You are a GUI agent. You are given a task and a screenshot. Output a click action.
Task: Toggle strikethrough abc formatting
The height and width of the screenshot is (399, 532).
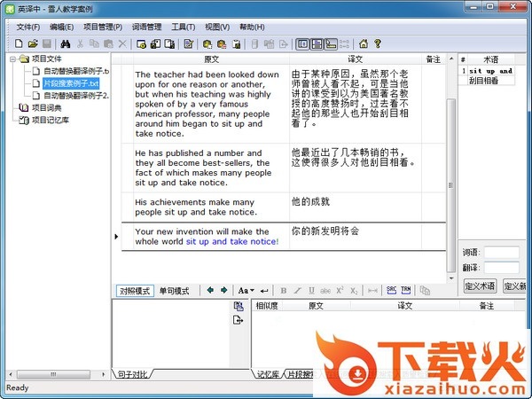pos(325,291)
